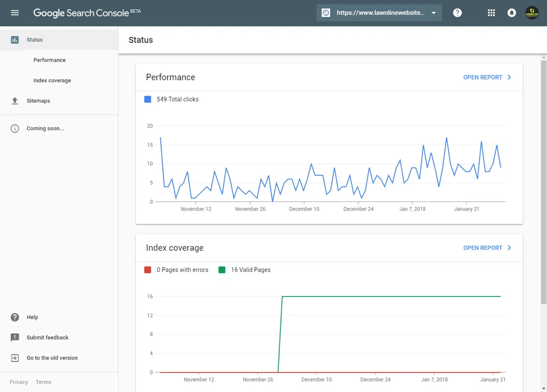Select Performance in the sidebar
Screen dimensions: 547x392
point(49,60)
